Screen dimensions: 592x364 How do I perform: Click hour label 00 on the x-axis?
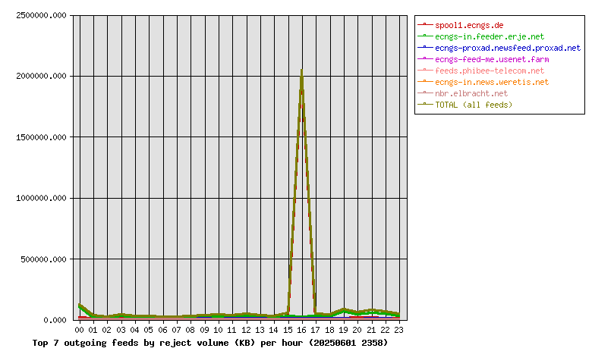coord(79,330)
